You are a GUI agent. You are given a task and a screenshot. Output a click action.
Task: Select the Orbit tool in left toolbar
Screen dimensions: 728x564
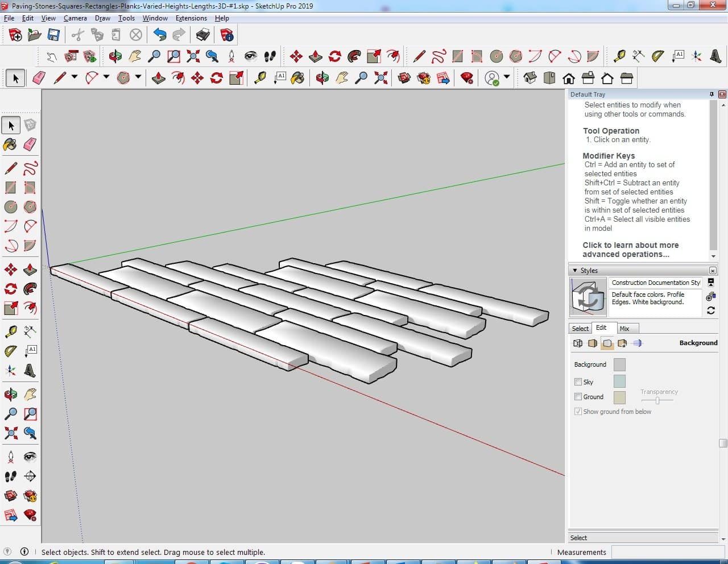point(10,394)
